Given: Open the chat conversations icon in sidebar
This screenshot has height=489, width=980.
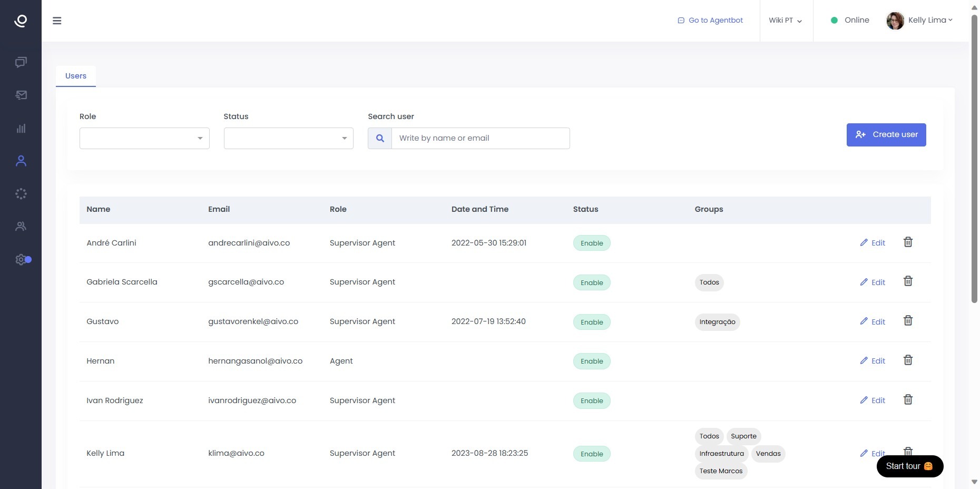Looking at the screenshot, I should [21, 62].
